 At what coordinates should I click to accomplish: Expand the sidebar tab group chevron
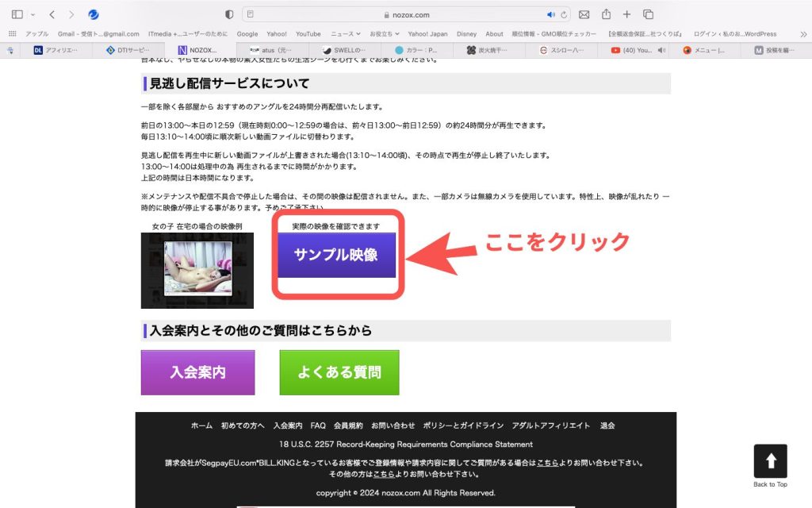[x=33, y=14]
